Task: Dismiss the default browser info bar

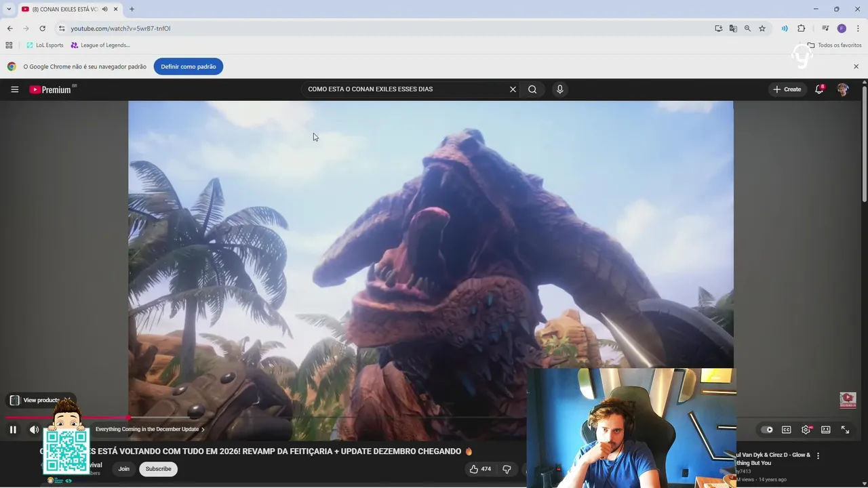Action: (x=856, y=66)
